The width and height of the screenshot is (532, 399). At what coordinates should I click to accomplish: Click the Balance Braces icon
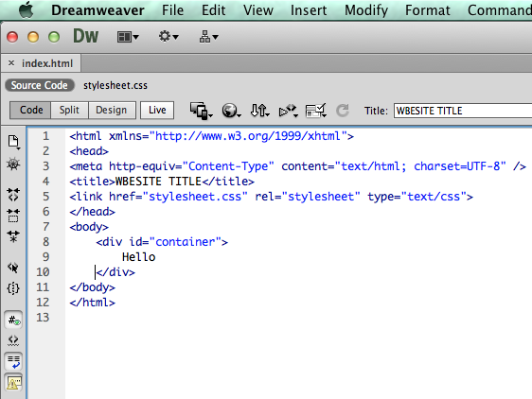[x=13, y=288]
